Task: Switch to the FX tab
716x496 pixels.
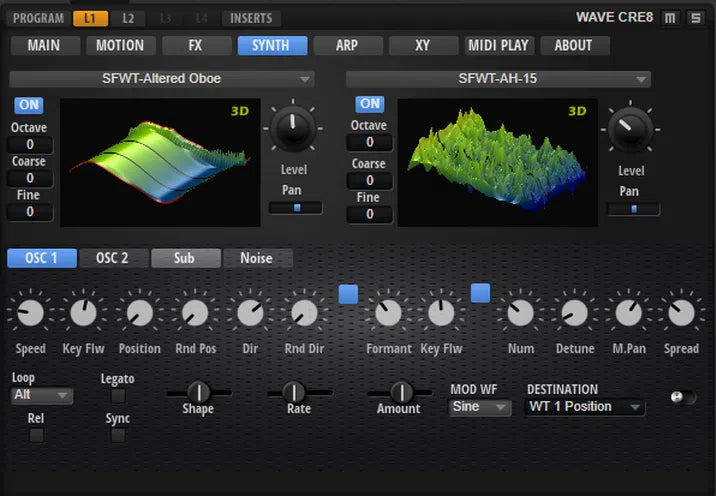Action: click(196, 45)
